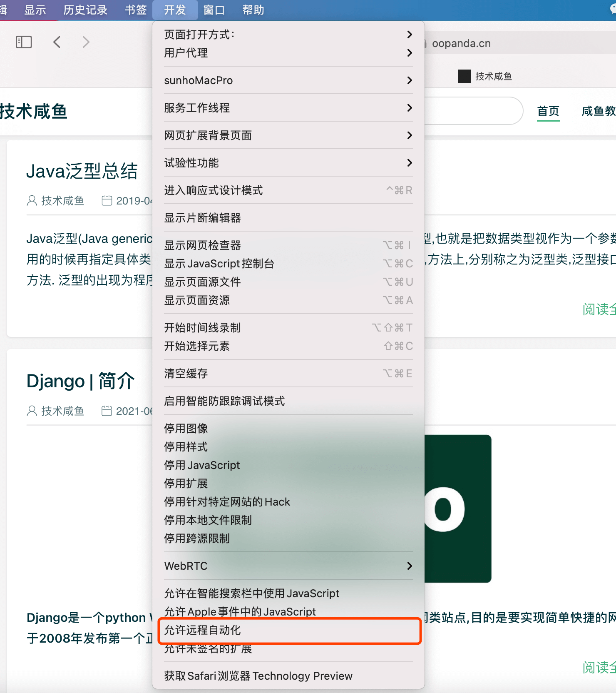Image resolution: width=616 pixels, height=693 pixels.
Task: Choose 显示页面资源
Action: (x=288, y=300)
